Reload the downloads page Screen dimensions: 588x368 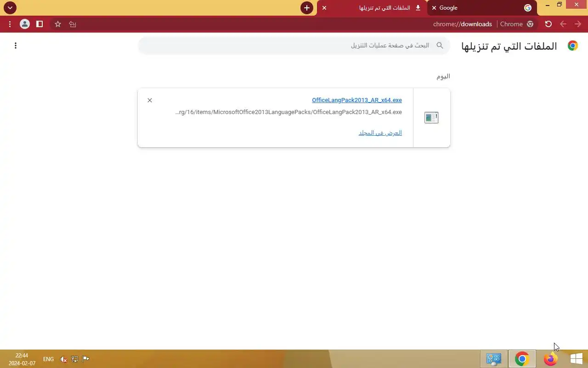click(x=548, y=24)
